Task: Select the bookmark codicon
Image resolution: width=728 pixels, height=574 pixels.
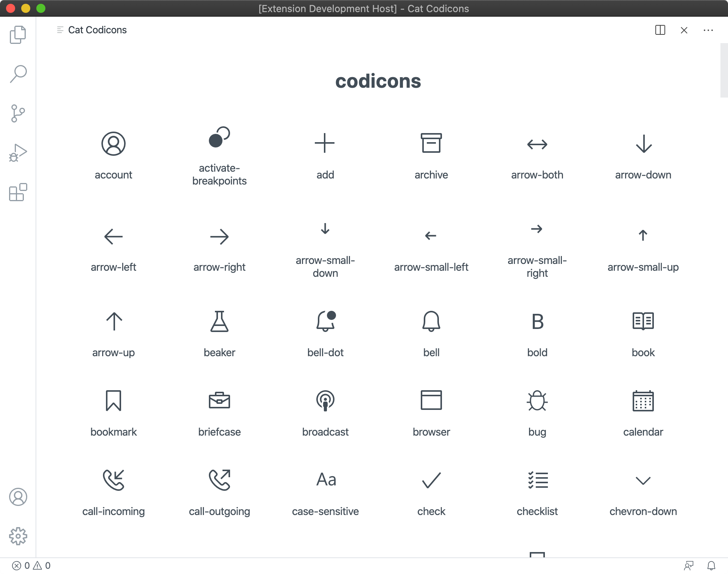Action: (114, 400)
